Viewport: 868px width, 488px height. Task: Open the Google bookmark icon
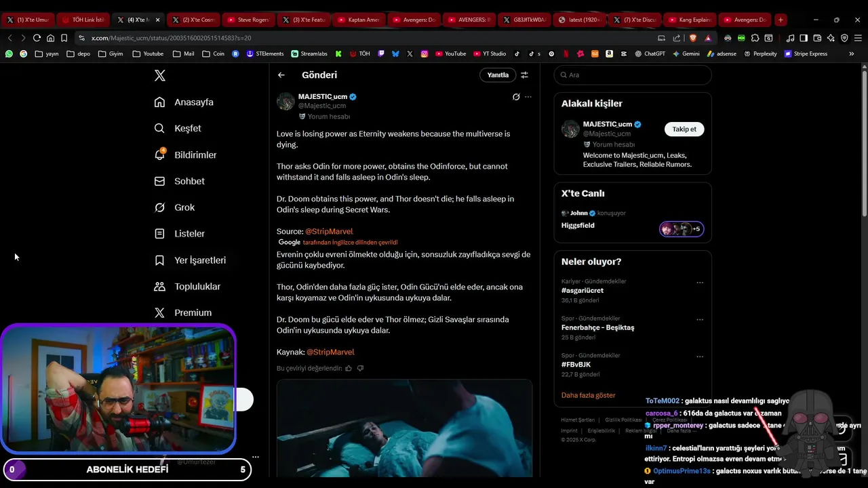point(24,54)
